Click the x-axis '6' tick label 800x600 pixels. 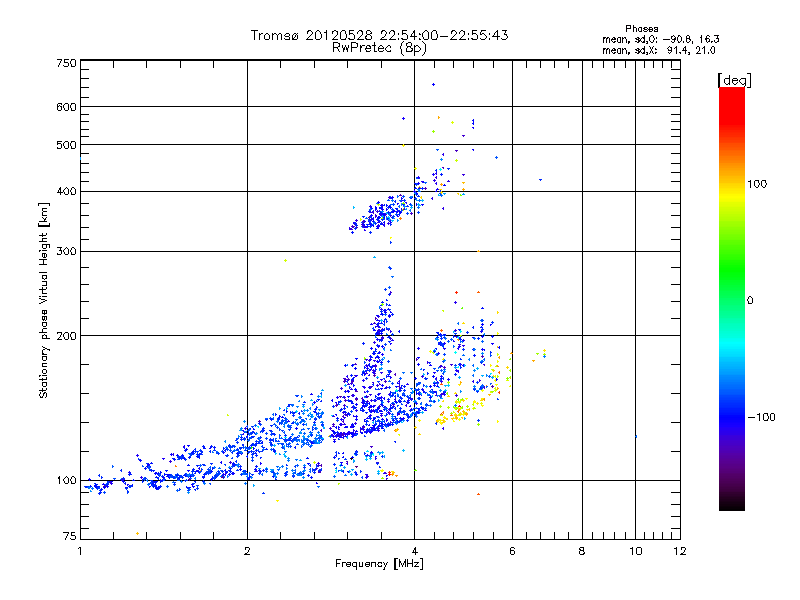pos(513,551)
